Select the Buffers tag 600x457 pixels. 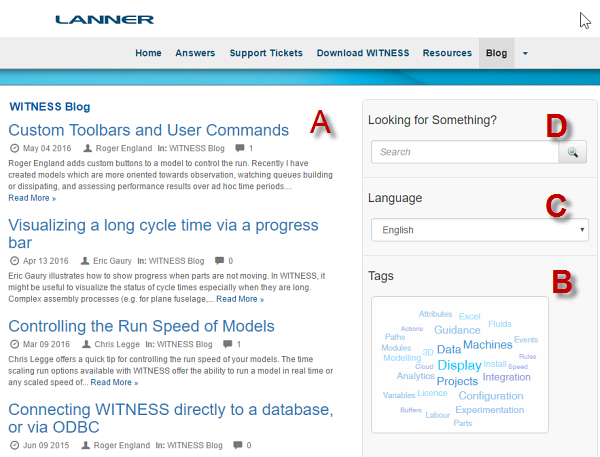411,410
